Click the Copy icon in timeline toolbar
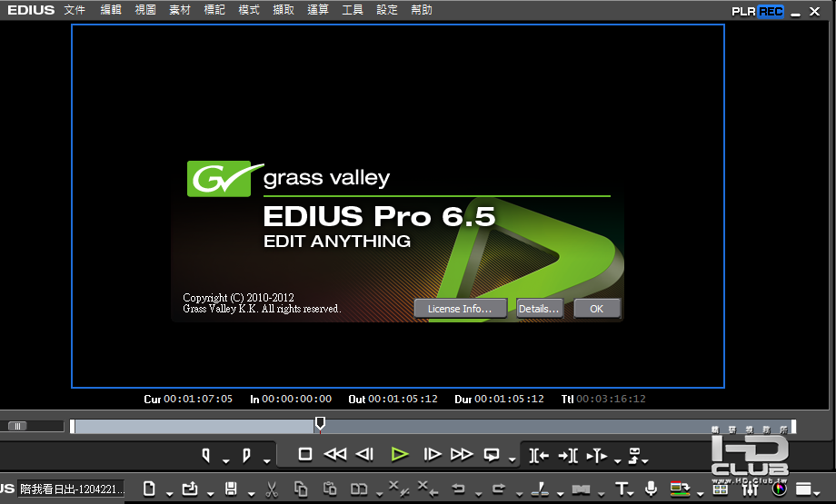Viewport: 836px width, 504px height. click(x=301, y=489)
